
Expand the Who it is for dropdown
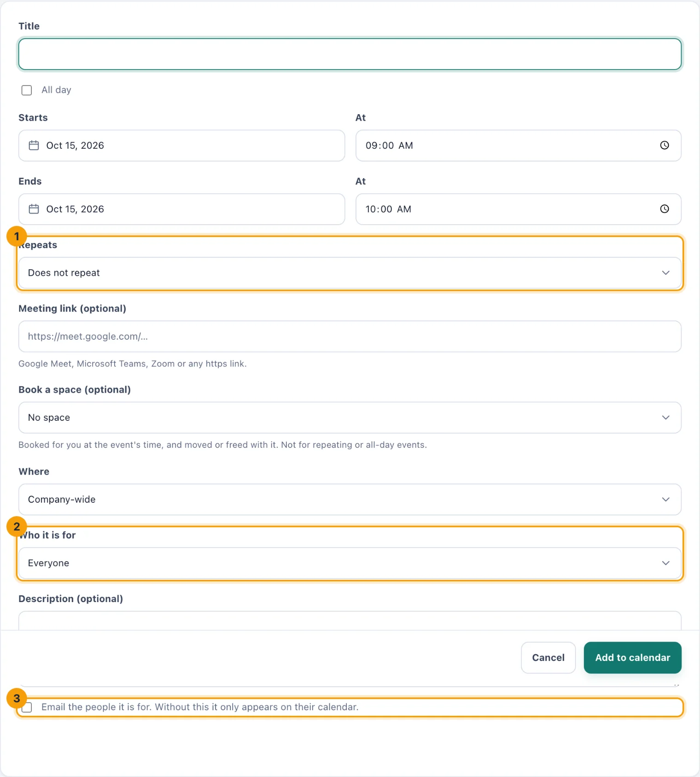tap(350, 563)
